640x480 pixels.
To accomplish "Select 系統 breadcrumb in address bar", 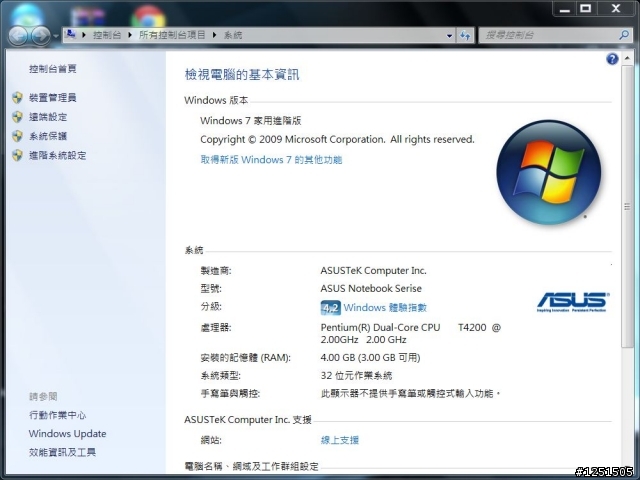I will pos(233,35).
